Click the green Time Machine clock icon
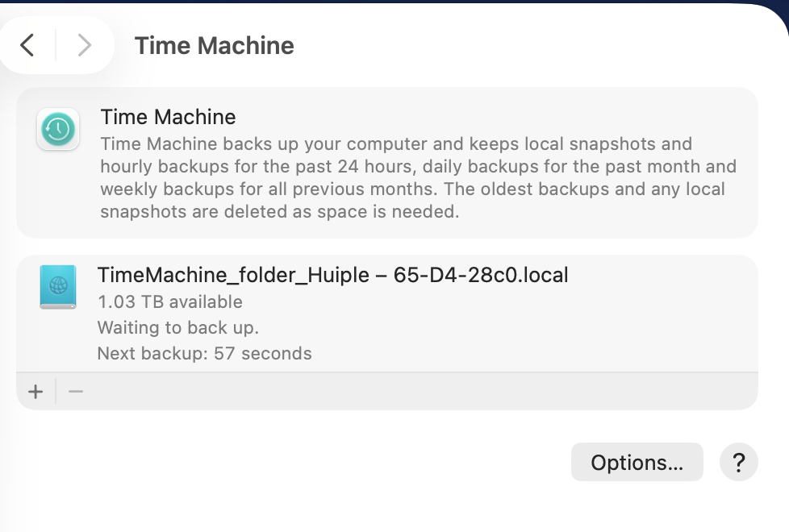 57,129
